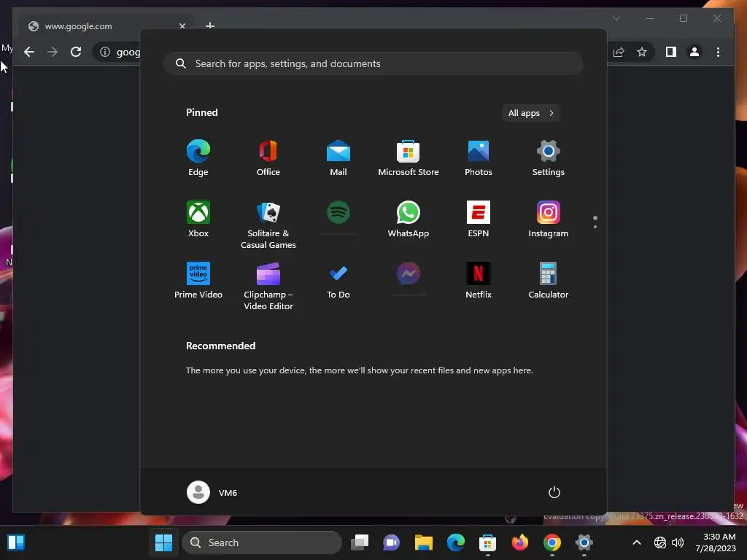The width and height of the screenshot is (747, 560).
Task: Show hidden icons in system tray
Action: point(636,542)
